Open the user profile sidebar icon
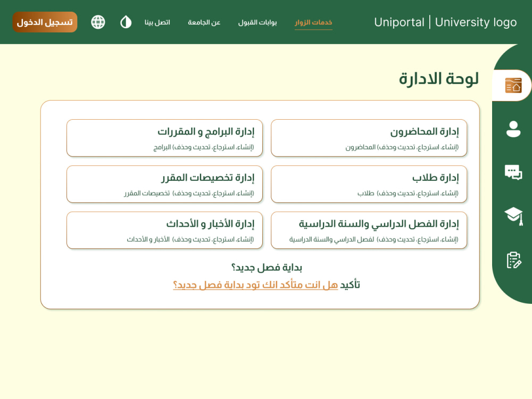This screenshot has width=532, height=399. [x=513, y=129]
